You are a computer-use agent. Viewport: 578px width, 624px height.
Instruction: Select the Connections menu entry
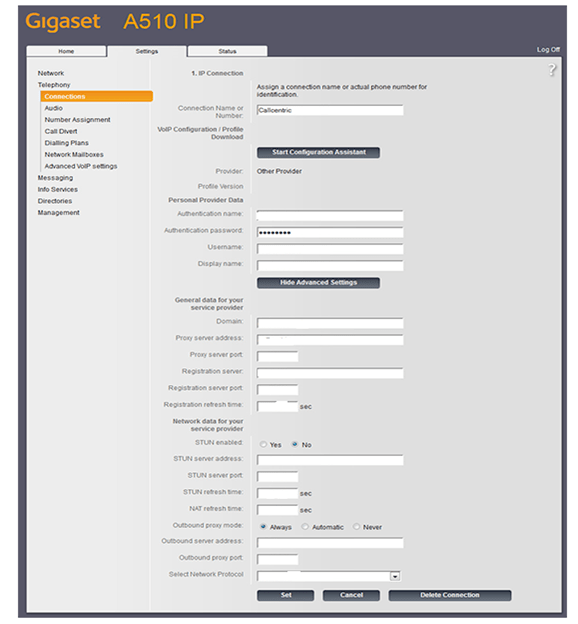pos(97,96)
